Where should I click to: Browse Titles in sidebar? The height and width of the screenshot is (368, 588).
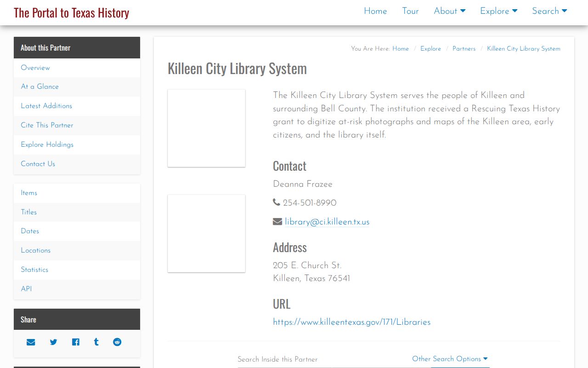(77, 212)
